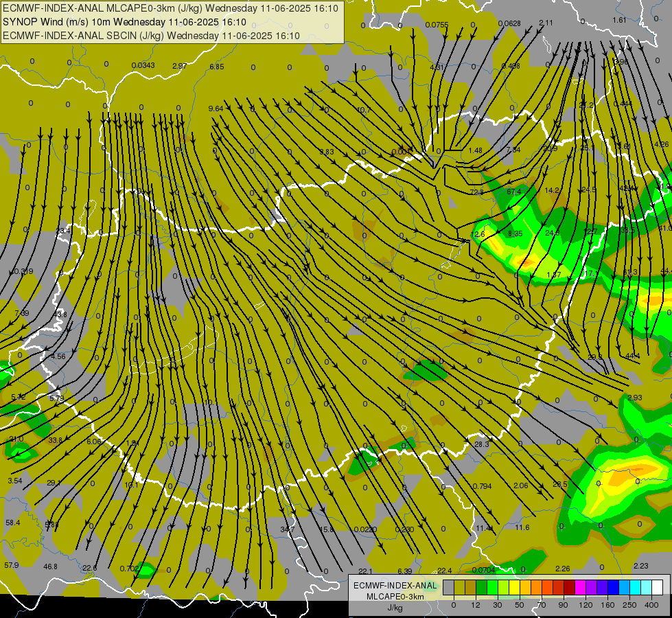672x618 pixels.
Task: Click the map value '0.0343'
Action: tap(143, 65)
